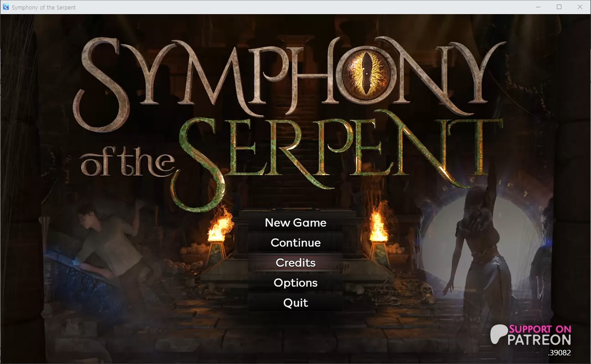Open the Options menu
The width and height of the screenshot is (591, 364).
(x=295, y=283)
